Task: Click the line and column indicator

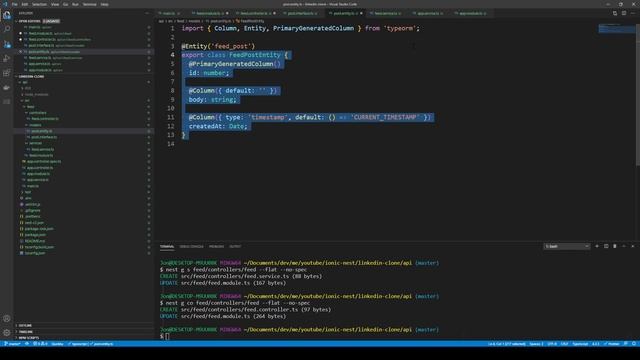Action: tap(507, 344)
